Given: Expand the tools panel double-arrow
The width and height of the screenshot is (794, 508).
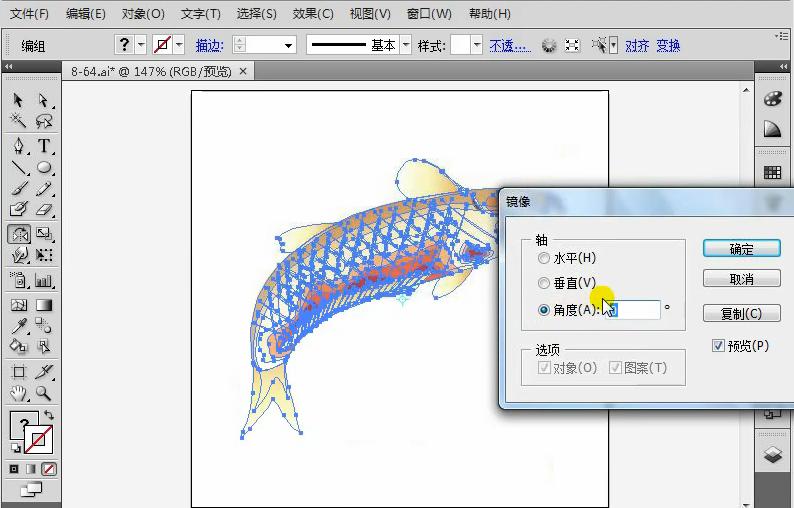Looking at the screenshot, I should 9,66.
